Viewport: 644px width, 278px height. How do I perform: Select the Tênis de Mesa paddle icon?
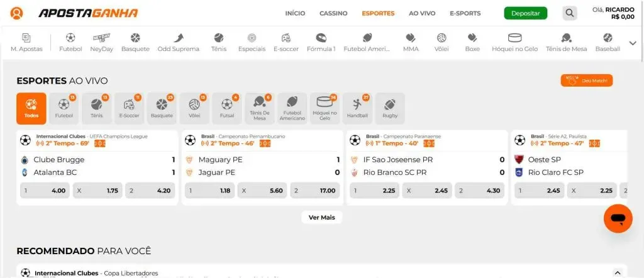pyautogui.click(x=566, y=38)
